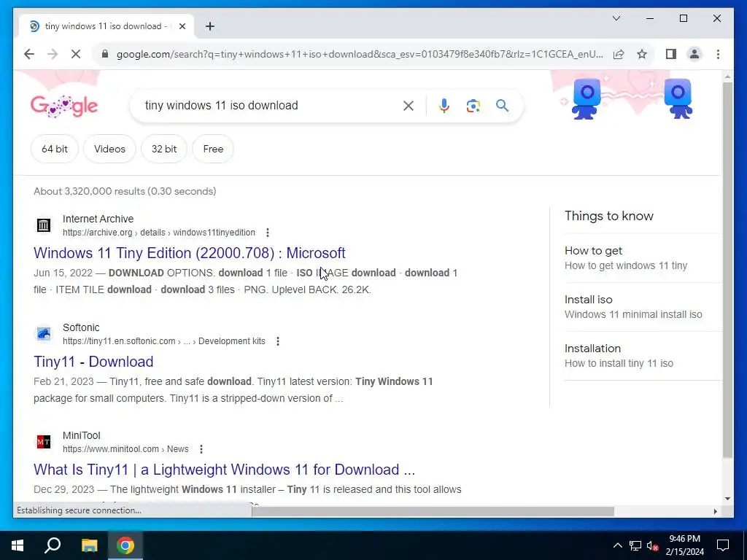Open the Windows Start menu

point(18,545)
